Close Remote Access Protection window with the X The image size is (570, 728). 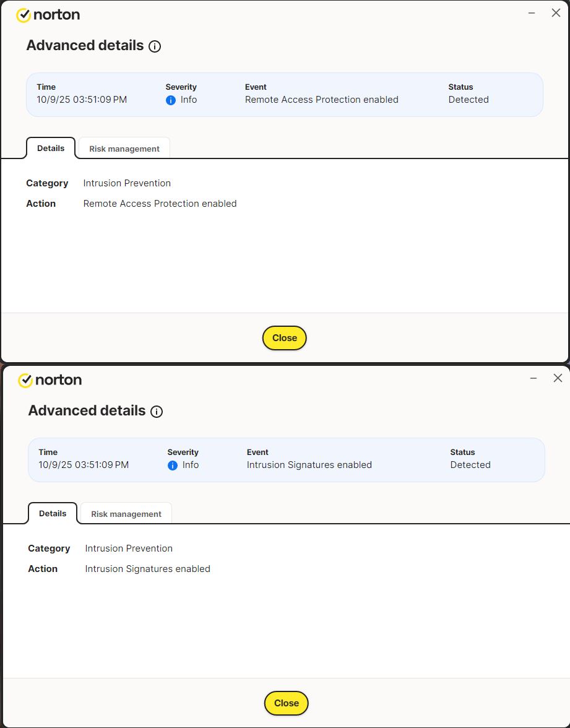pos(556,13)
